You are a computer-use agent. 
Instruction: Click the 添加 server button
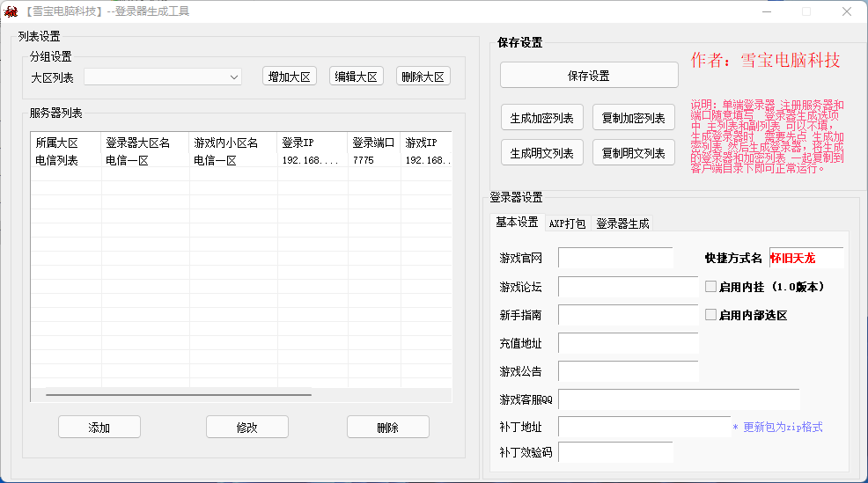coord(99,428)
